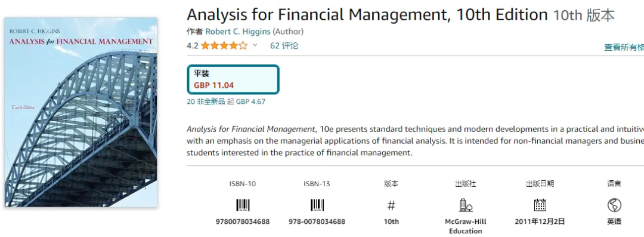The image size is (644, 237).
Task: Click the book title heading
Action: coord(367,16)
